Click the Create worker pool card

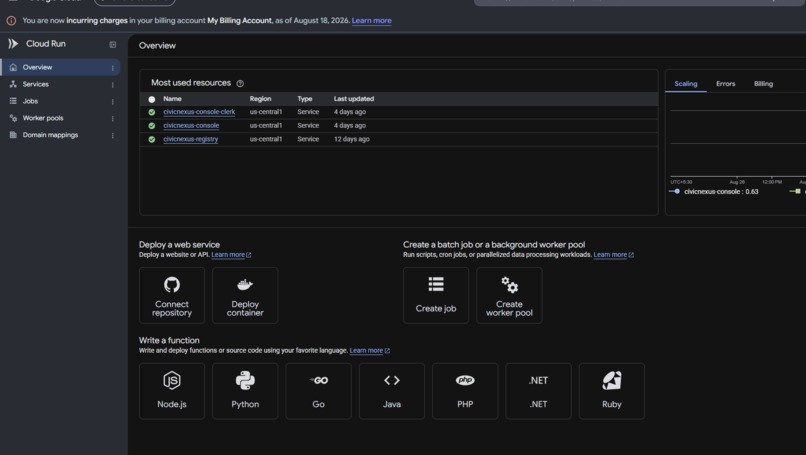tap(509, 296)
